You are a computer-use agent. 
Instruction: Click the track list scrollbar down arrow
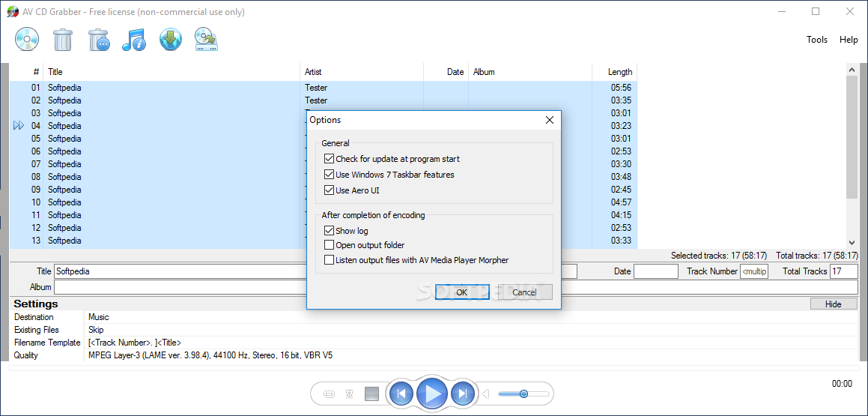pyautogui.click(x=852, y=243)
